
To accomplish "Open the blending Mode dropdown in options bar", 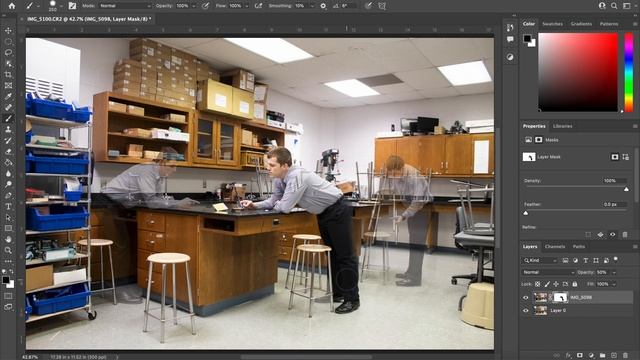I will coord(124,6).
